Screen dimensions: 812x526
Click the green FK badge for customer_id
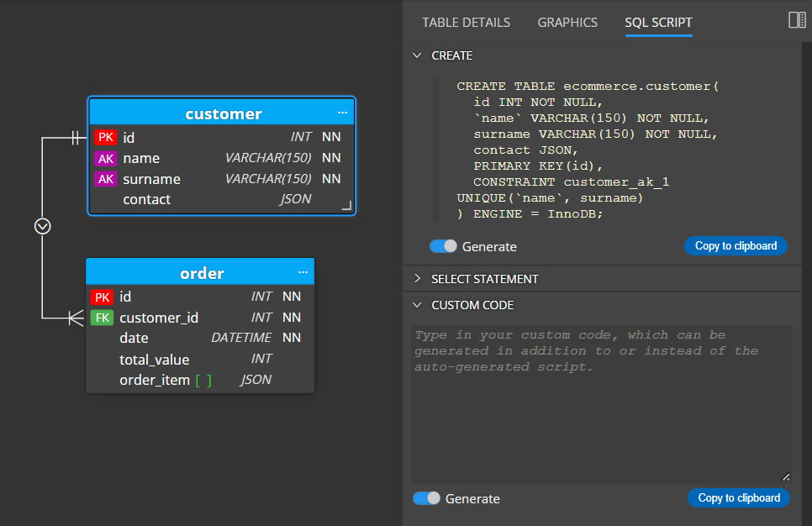(x=102, y=318)
